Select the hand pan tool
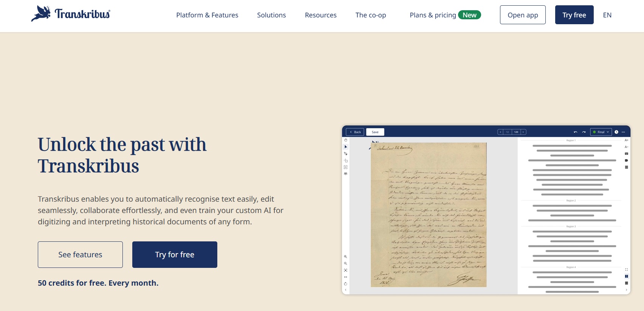Screen dimensions: 644x311 345,140
